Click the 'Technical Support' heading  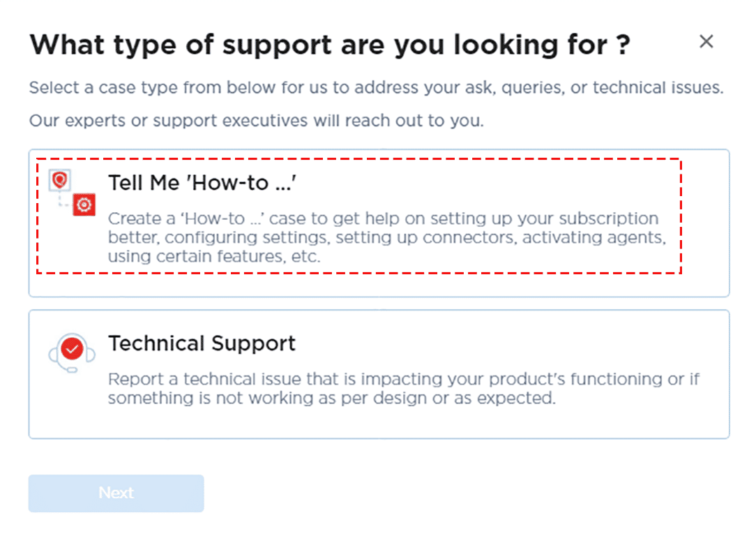tap(202, 343)
